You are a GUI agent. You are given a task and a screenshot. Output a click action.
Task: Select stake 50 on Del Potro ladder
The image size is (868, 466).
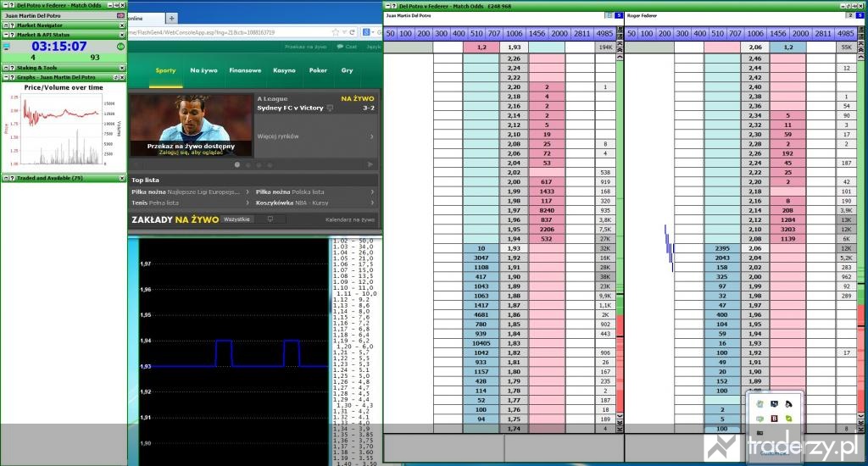click(x=390, y=33)
